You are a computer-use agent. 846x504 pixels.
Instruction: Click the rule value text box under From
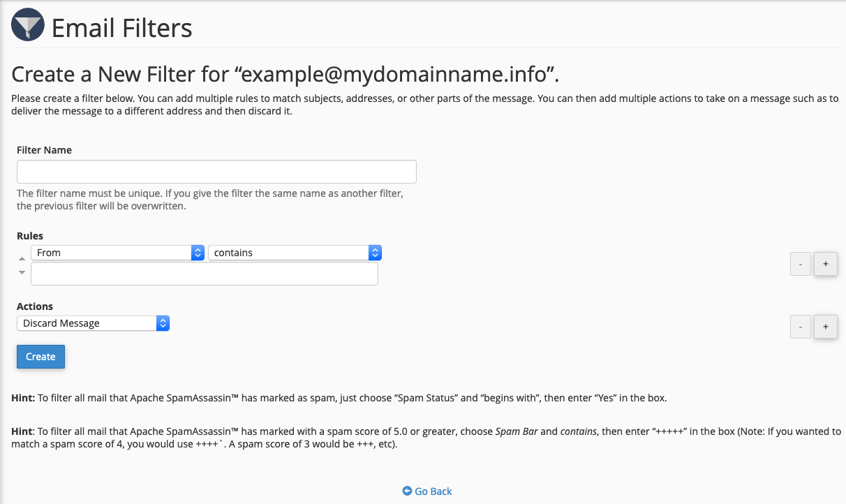point(204,274)
